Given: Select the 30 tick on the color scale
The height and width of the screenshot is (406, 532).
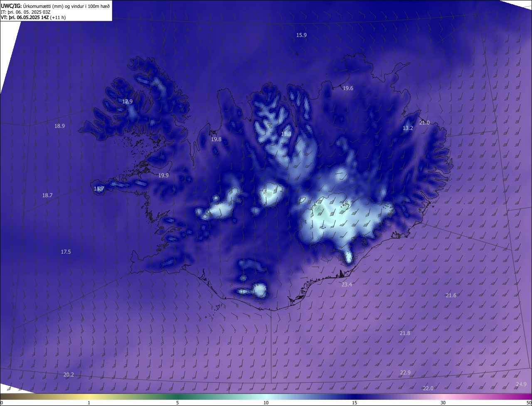Looking at the screenshot, I should 443,403.
